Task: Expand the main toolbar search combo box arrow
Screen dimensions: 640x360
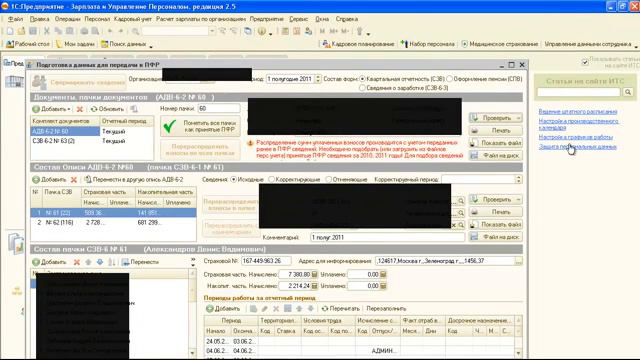Action: coord(211,31)
